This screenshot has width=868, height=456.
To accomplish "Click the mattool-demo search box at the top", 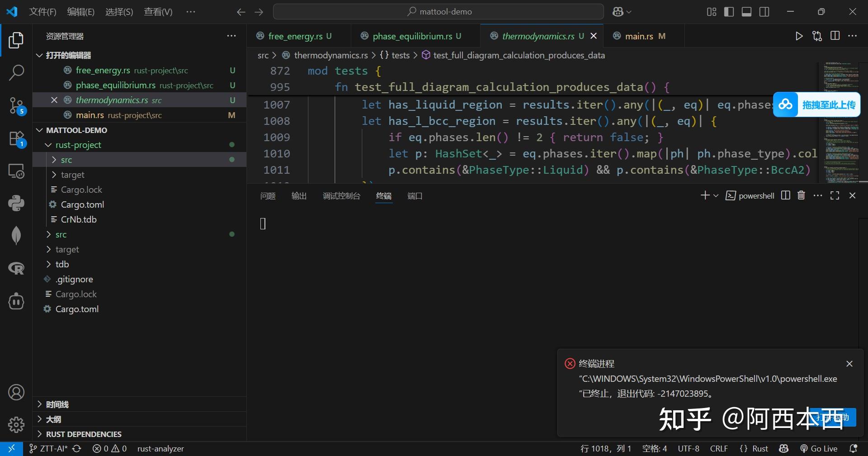I will tap(438, 11).
